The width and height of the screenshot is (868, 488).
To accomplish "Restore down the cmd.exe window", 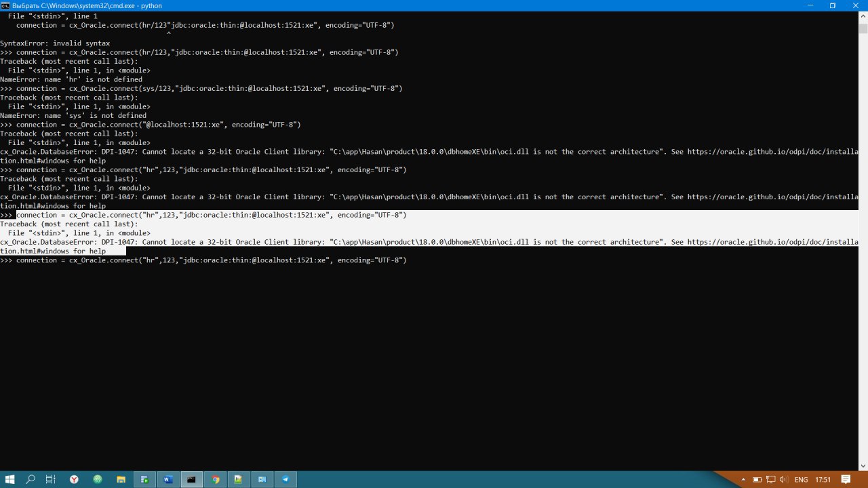I will tap(833, 5).
